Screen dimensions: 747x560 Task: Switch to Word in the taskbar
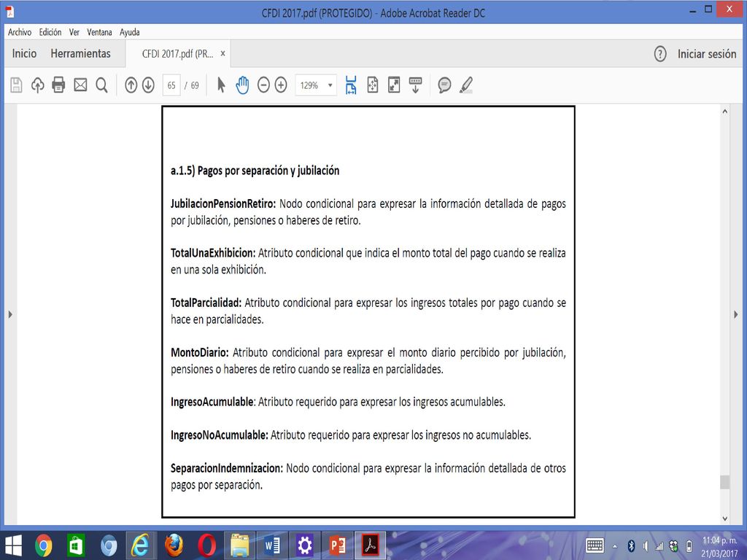pyautogui.click(x=272, y=545)
